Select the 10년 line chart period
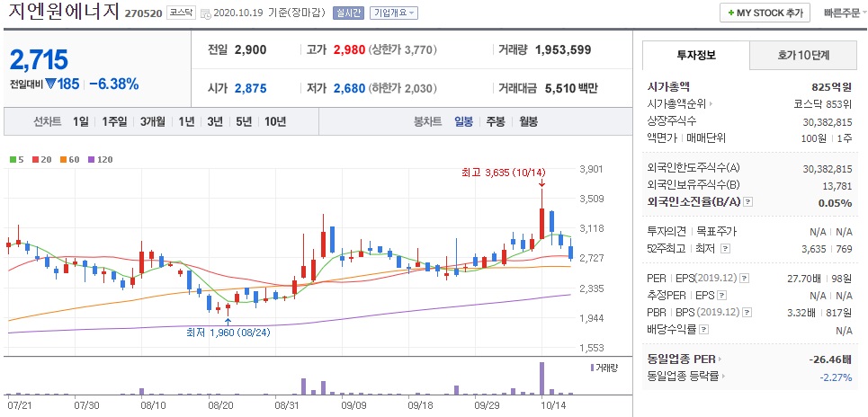This screenshot has width=868, height=417. [x=275, y=121]
